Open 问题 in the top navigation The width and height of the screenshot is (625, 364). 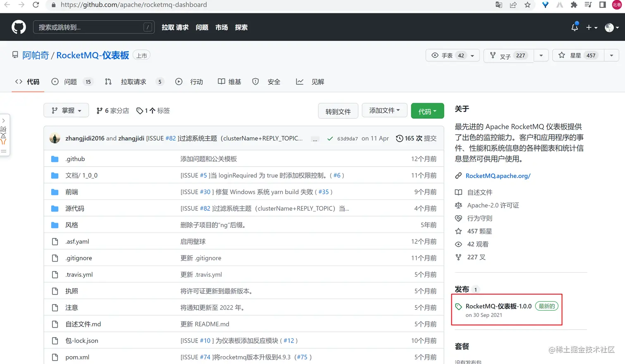coord(202,27)
